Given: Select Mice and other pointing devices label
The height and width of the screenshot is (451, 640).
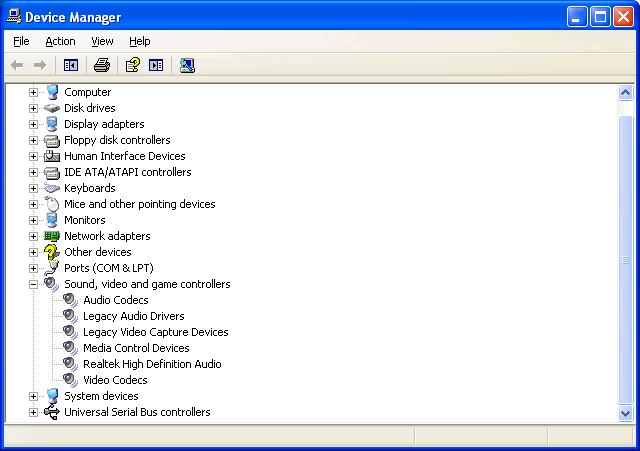Looking at the screenshot, I should (x=140, y=204).
